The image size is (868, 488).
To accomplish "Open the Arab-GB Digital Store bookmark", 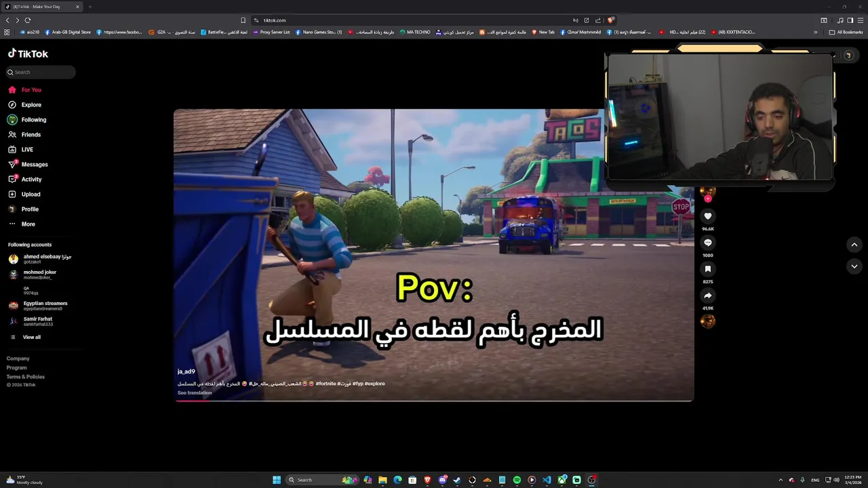I will [x=68, y=32].
